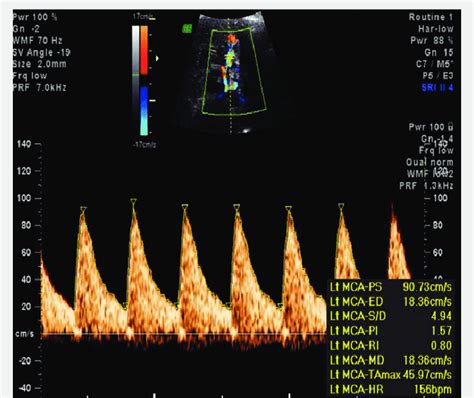Click the 'PRF 1.3kHz' value
Image resolution: width=474 pixels, height=398 pixels.
point(426,186)
